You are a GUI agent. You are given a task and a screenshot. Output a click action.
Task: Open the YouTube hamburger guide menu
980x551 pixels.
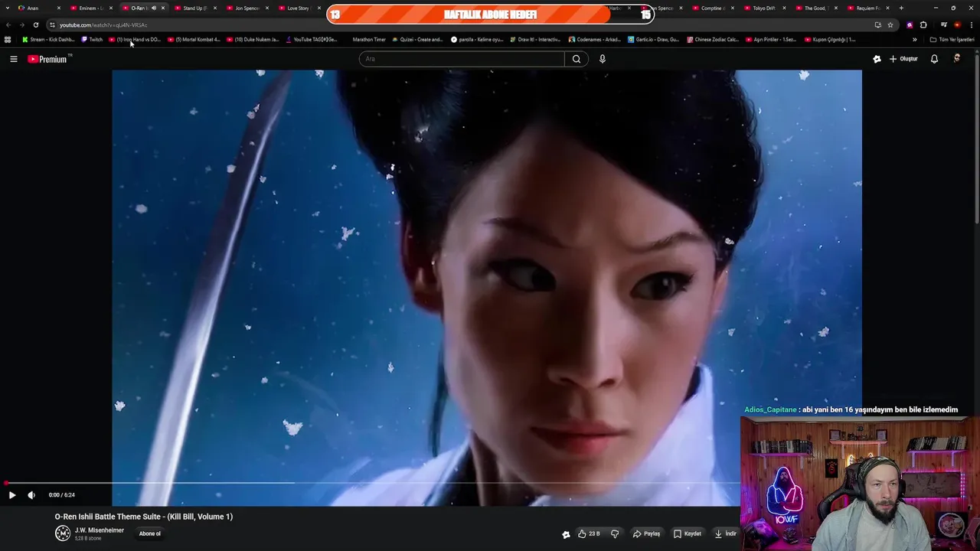[14, 59]
